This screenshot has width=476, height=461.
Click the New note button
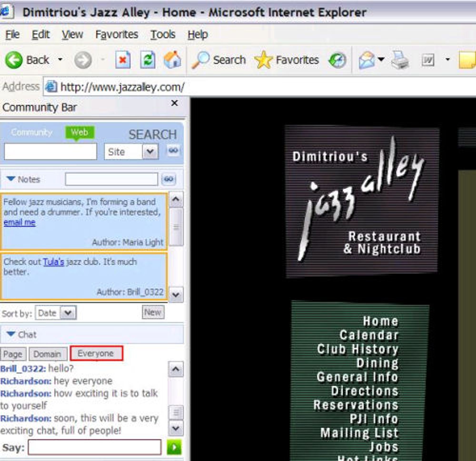coord(153,312)
